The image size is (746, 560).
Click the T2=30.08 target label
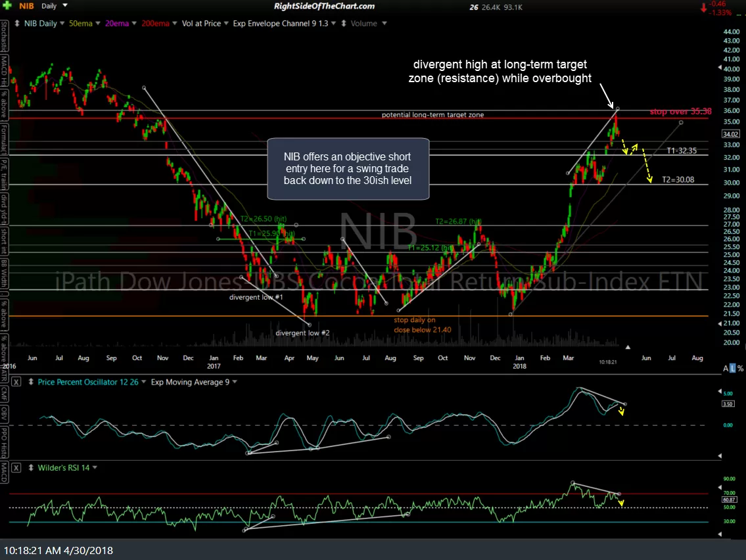click(x=678, y=180)
